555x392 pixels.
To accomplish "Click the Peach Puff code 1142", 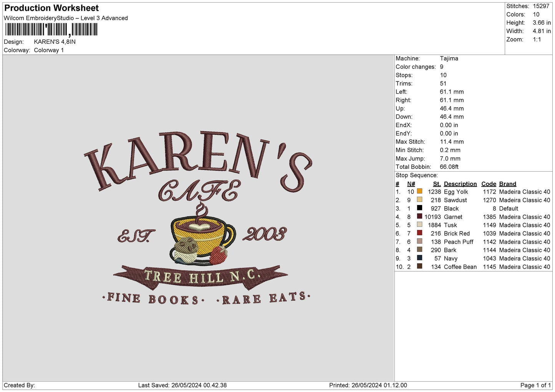I will [489, 242].
